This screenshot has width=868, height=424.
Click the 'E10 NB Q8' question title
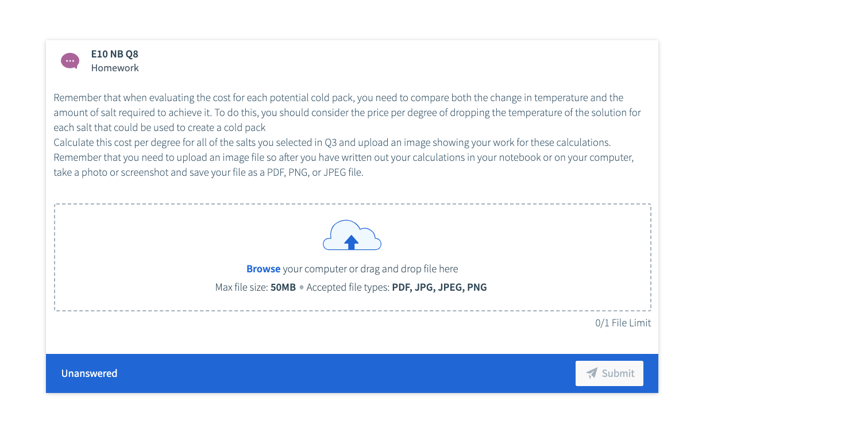(x=115, y=54)
